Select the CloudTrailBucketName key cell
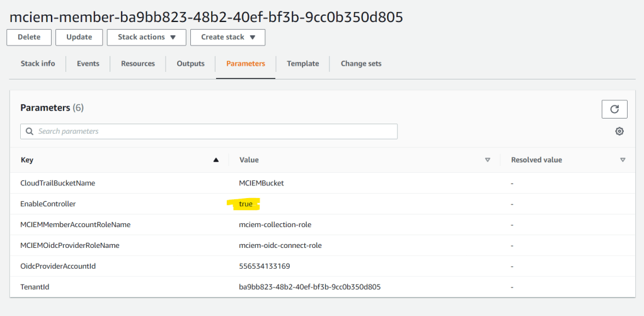 [x=57, y=183]
